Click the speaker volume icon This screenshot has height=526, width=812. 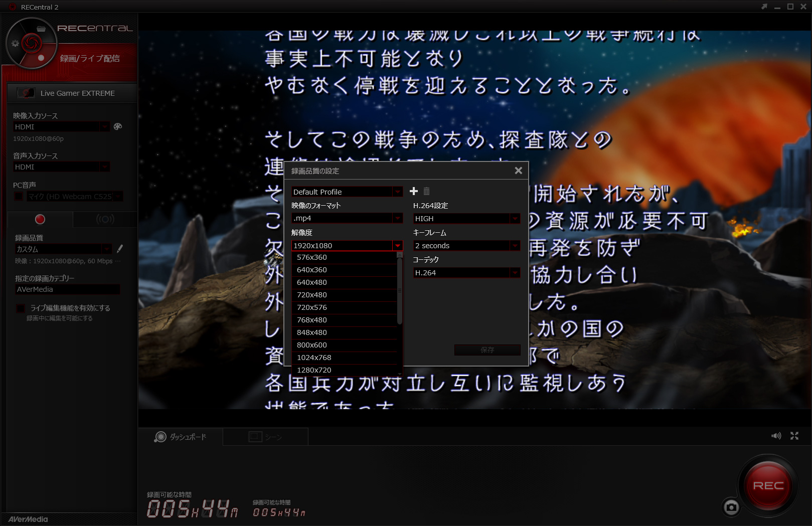pyautogui.click(x=776, y=436)
